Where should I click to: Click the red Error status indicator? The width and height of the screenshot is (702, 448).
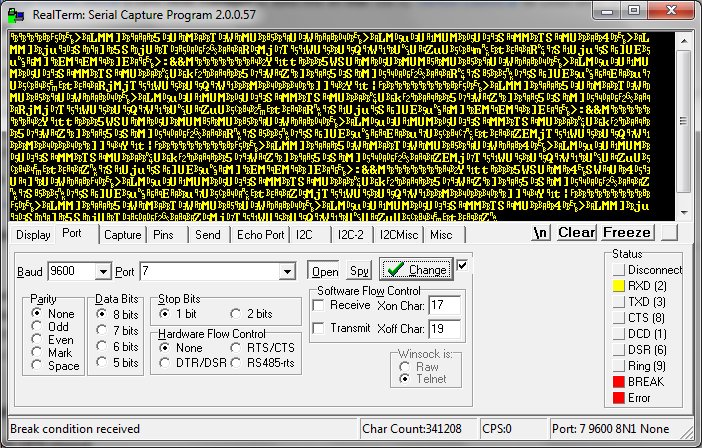[x=618, y=398]
